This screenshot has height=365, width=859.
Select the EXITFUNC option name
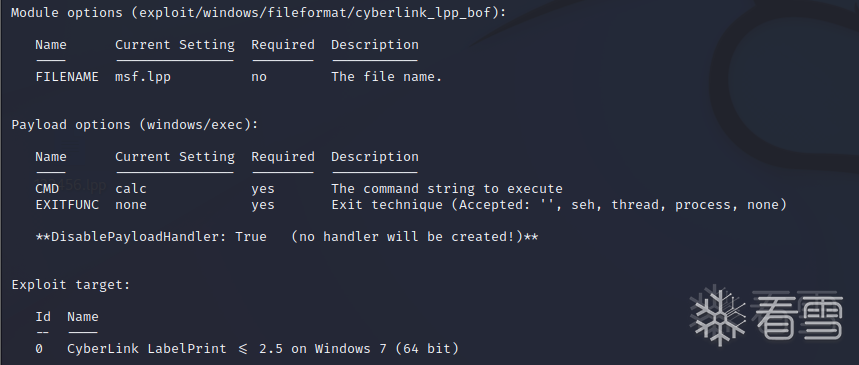pyautogui.click(x=67, y=205)
